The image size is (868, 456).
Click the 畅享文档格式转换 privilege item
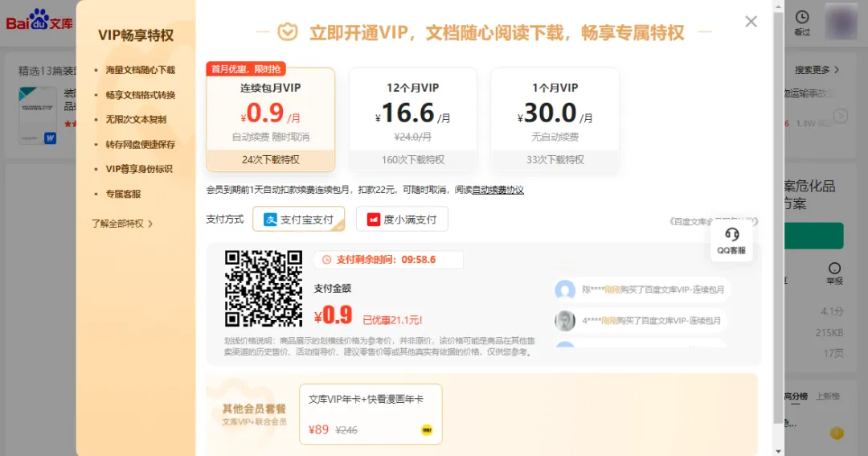point(140,95)
